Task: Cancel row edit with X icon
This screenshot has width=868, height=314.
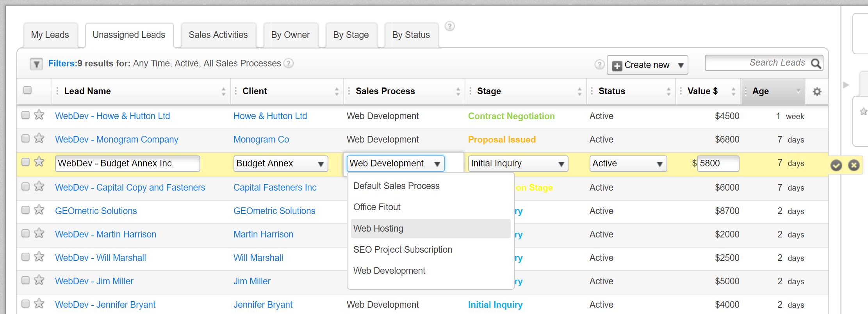Action: [854, 165]
